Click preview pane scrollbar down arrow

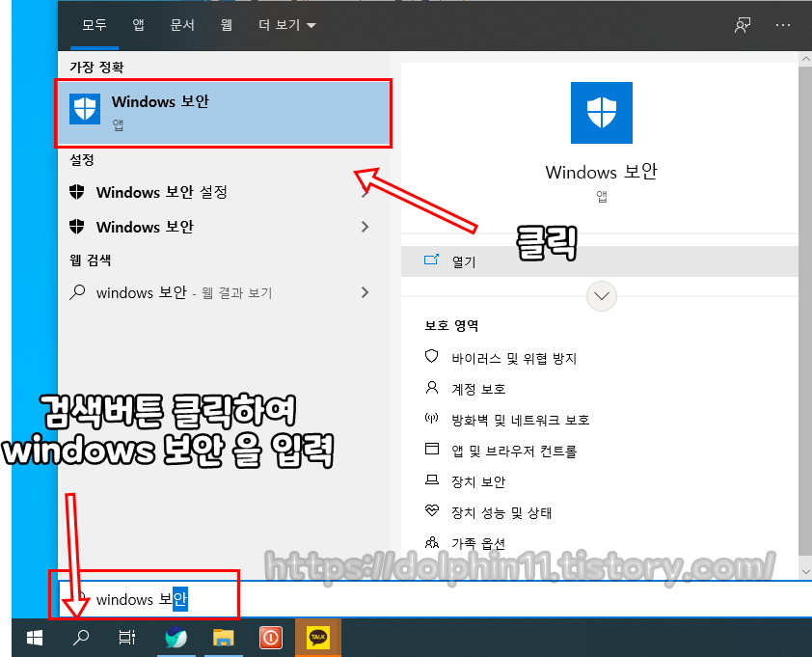(805, 571)
